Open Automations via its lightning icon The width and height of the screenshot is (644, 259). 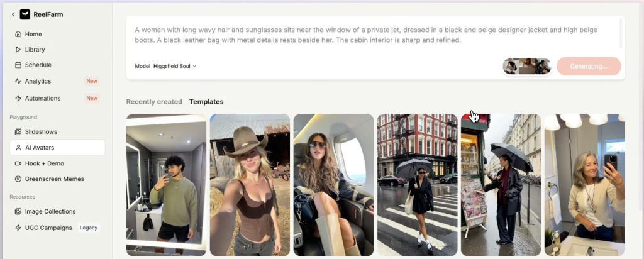(x=18, y=98)
